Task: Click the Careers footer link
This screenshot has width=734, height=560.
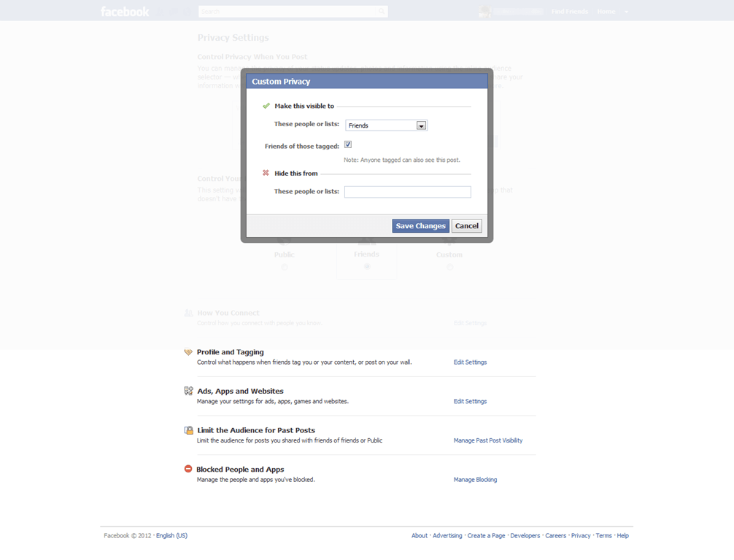Action: pos(556,536)
